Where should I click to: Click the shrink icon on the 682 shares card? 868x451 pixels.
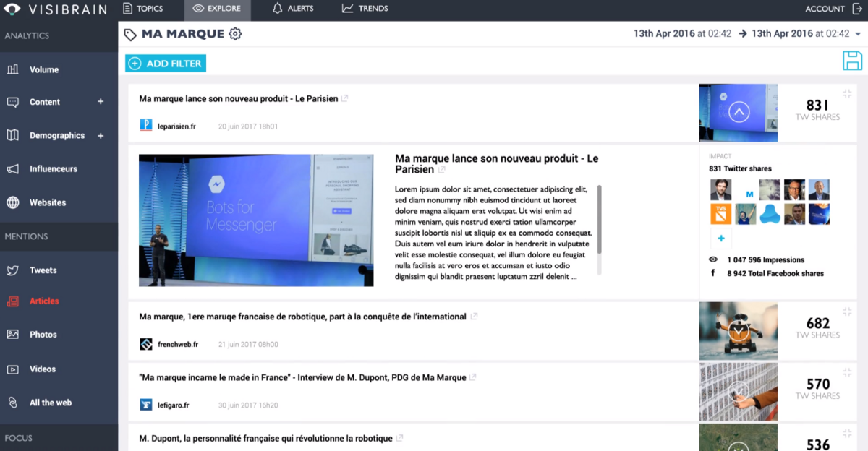click(x=847, y=312)
